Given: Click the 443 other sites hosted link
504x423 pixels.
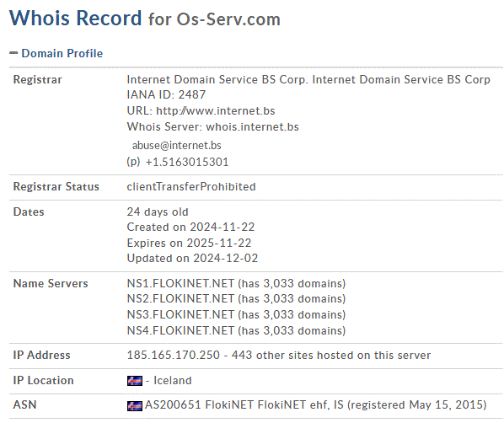Looking at the screenshot, I should pyautogui.click(x=331, y=356).
